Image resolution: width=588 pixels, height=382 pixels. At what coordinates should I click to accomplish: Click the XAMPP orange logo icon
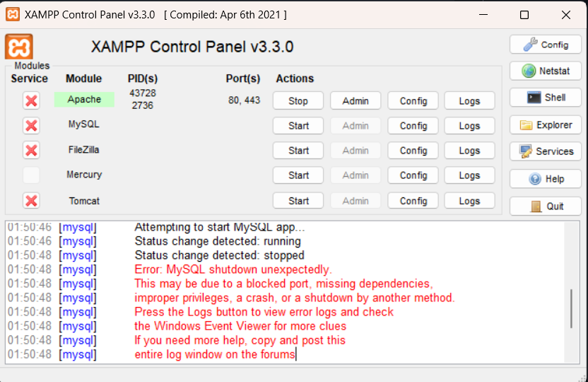tap(19, 47)
